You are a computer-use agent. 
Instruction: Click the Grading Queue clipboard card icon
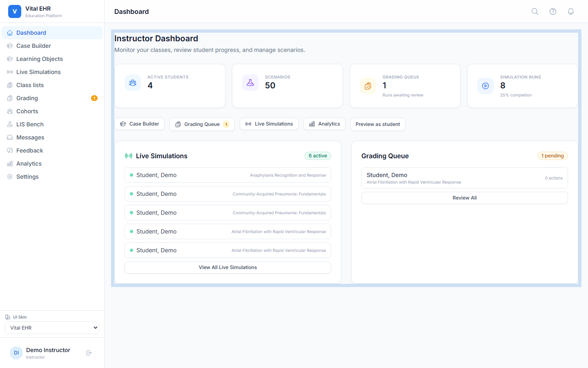pos(368,86)
